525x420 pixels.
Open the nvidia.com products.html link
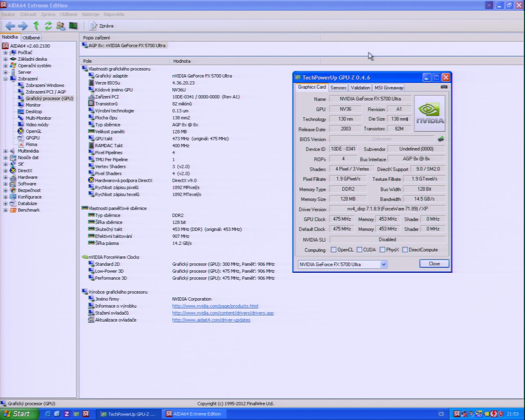[x=215, y=306]
